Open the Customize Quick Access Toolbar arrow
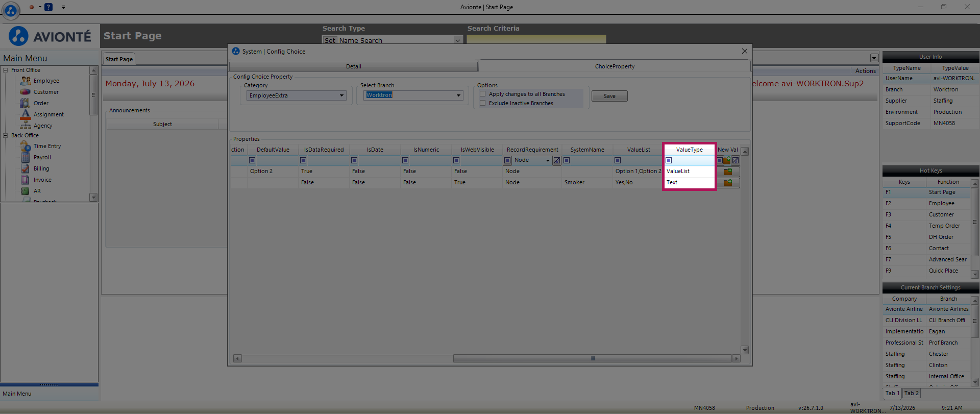Screen dimensions: 980x414 [x=63, y=7]
